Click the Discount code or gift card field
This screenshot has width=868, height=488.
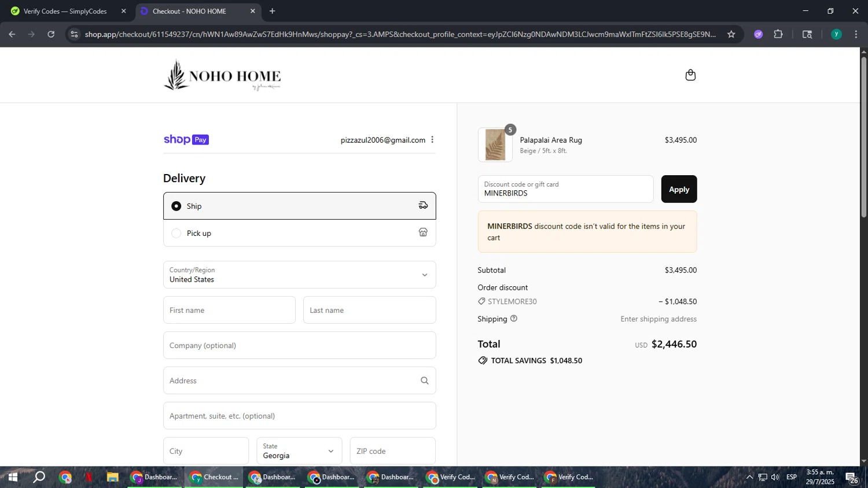pyautogui.click(x=565, y=189)
